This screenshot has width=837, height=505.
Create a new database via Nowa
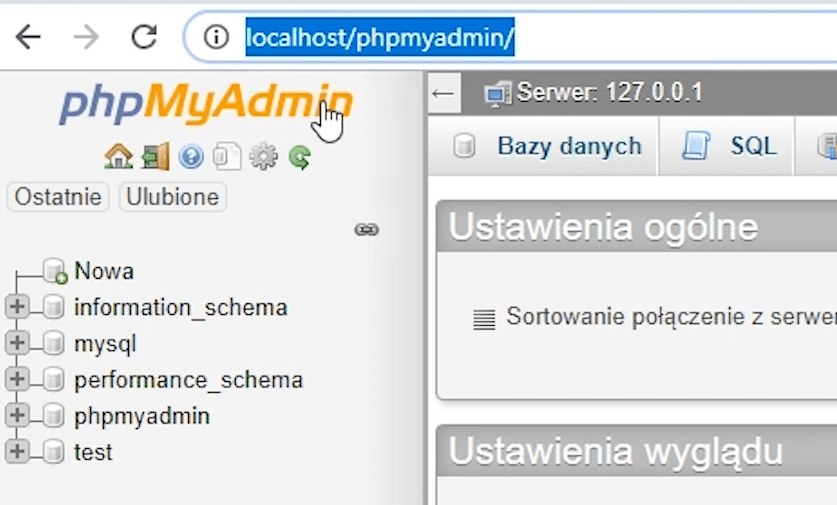coord(104,271)
